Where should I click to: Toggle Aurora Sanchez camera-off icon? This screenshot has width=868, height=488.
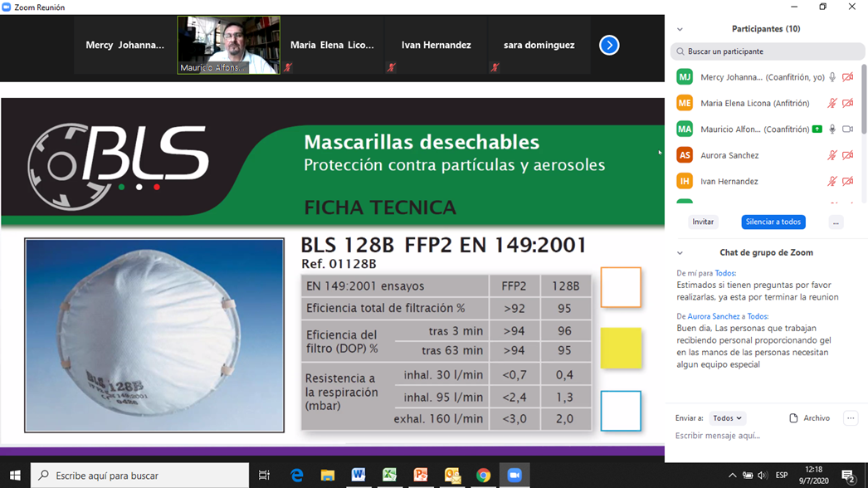(847, 155)
